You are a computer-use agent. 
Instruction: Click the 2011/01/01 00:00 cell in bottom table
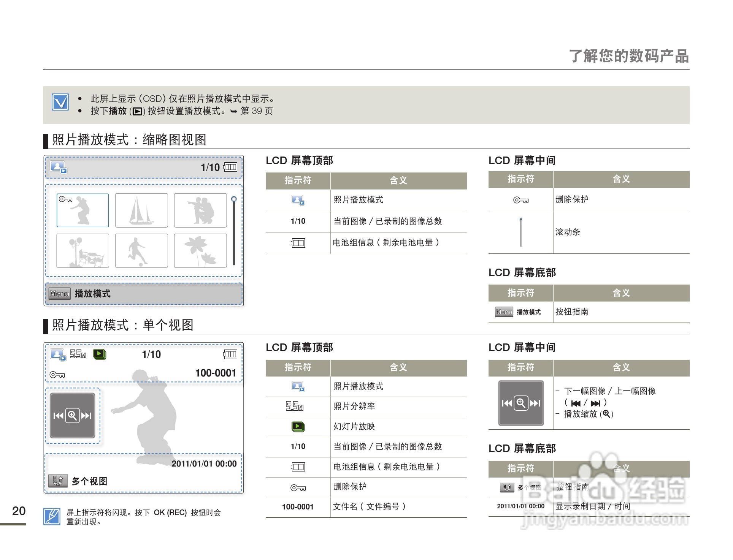point(520,506)
